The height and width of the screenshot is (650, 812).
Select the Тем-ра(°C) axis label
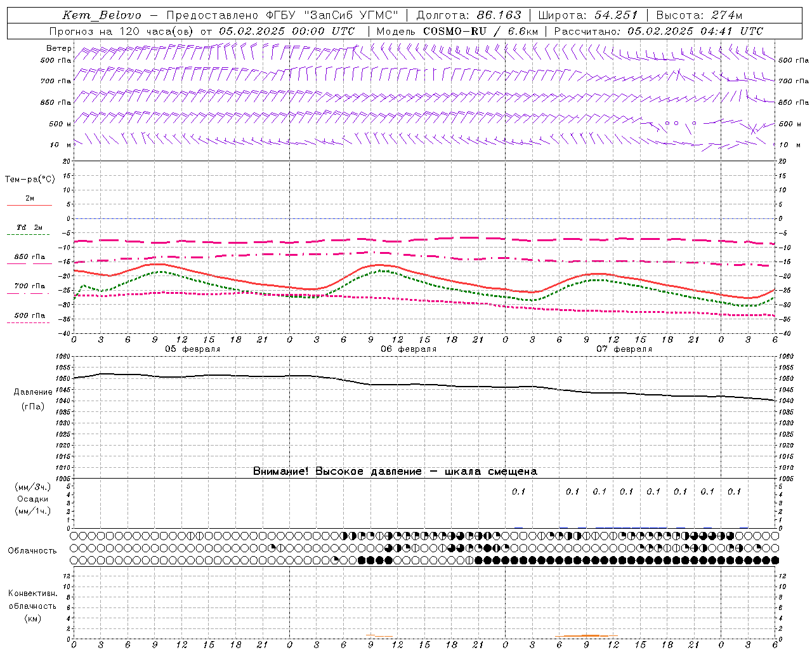pyautogui.click(x=30, y=179)
